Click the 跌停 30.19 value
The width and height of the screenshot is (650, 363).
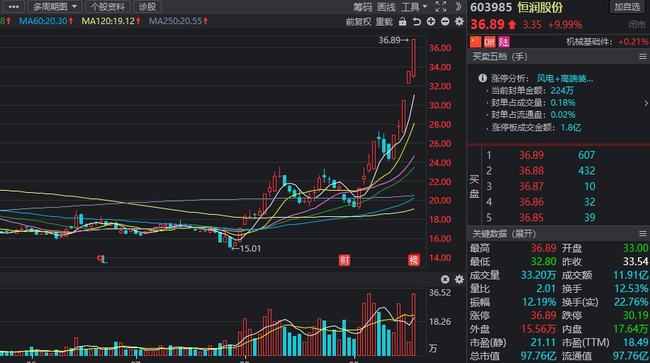(636, 315)
